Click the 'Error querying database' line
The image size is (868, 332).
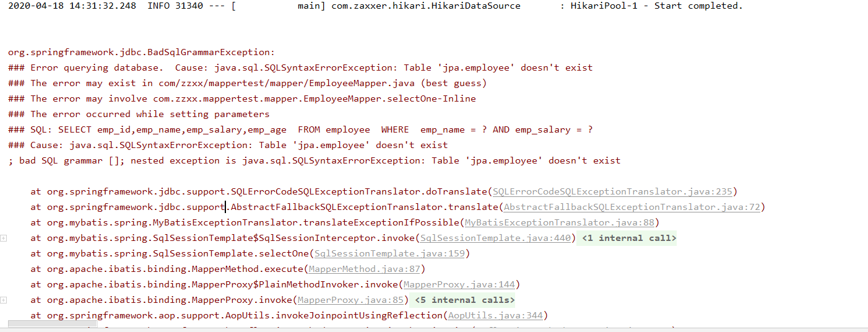click(x=300, y=68)
